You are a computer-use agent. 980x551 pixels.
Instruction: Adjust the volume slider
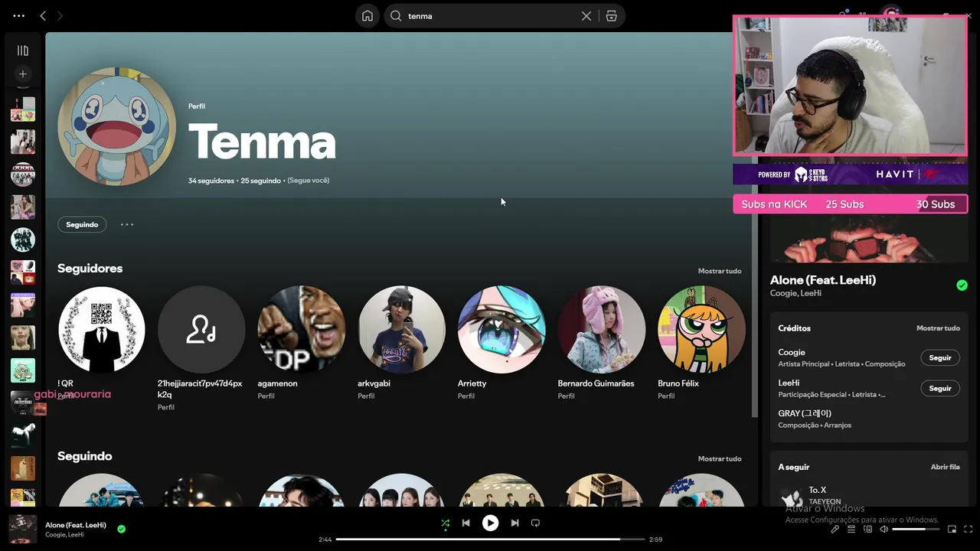916,530
